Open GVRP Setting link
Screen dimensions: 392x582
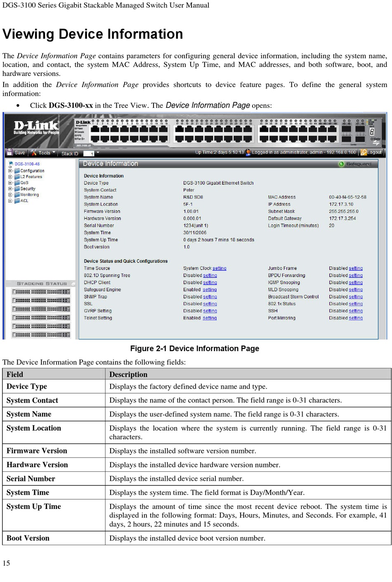[210, 311]
